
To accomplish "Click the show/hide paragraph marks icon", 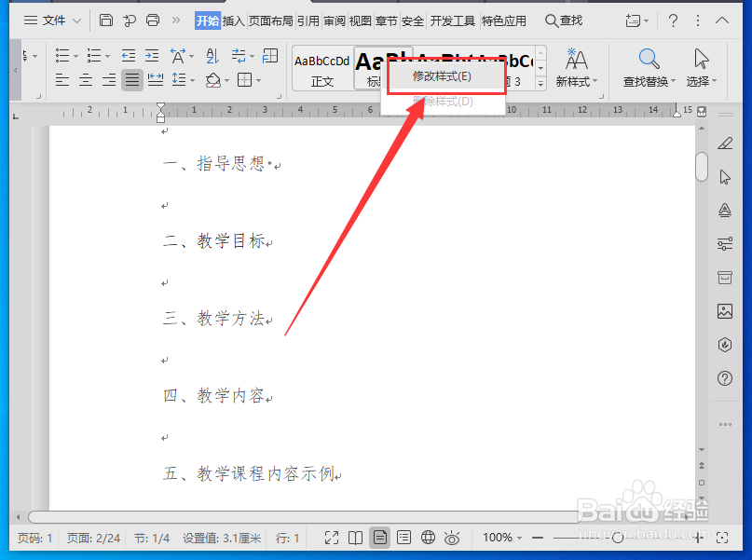I will click(x=239, y=56).
